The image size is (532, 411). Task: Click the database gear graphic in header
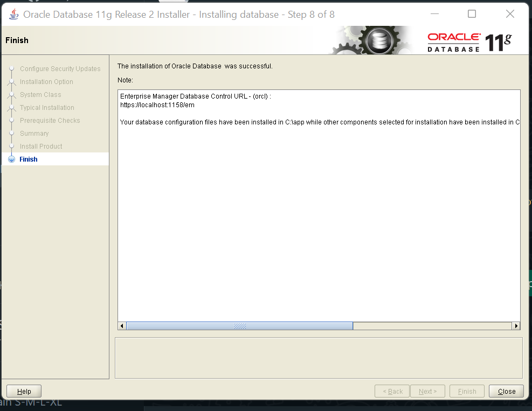click(x=379, y=41)
